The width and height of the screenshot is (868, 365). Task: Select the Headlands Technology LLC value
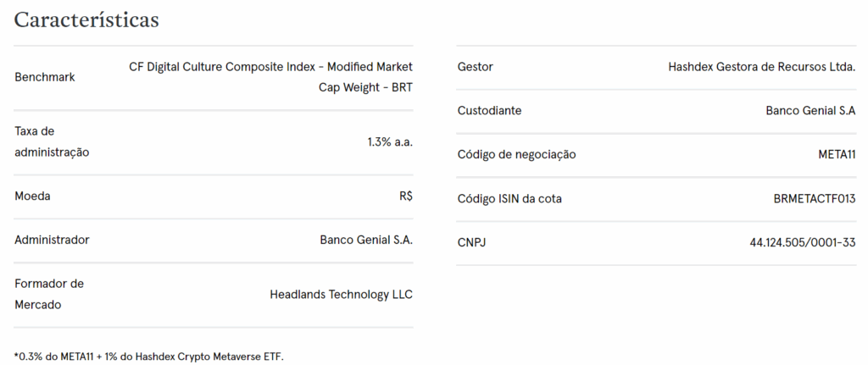[x=341, y=294]
